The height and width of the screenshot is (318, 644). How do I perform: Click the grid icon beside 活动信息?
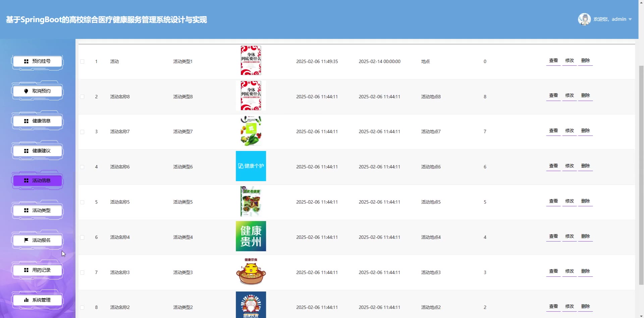click(x=26, y=180)
